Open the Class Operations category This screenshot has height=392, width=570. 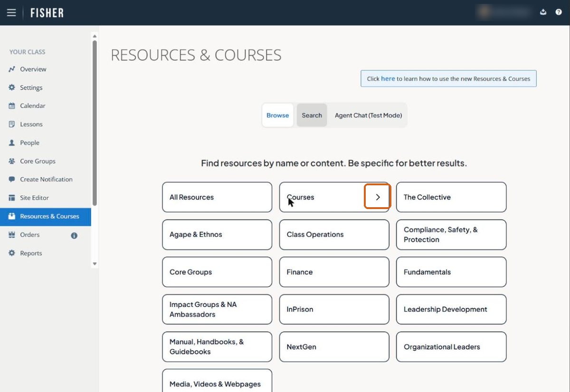click(334, 235)
